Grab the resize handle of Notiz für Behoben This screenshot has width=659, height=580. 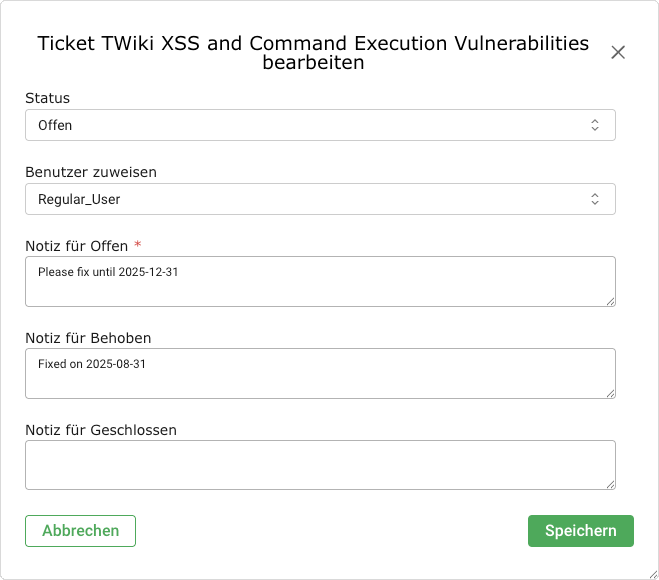[x=609, y=392]
